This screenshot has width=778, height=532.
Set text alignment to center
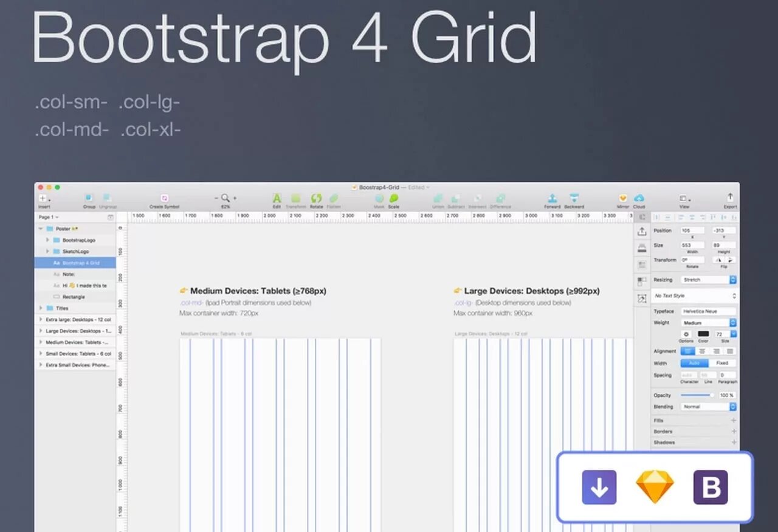(702, 351)
